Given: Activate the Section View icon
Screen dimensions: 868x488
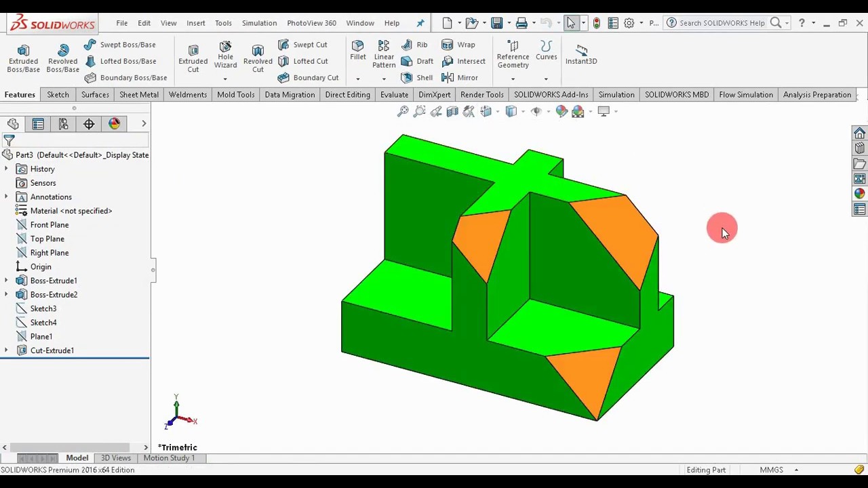Looking at the screenshot, I should pos(452,111).
